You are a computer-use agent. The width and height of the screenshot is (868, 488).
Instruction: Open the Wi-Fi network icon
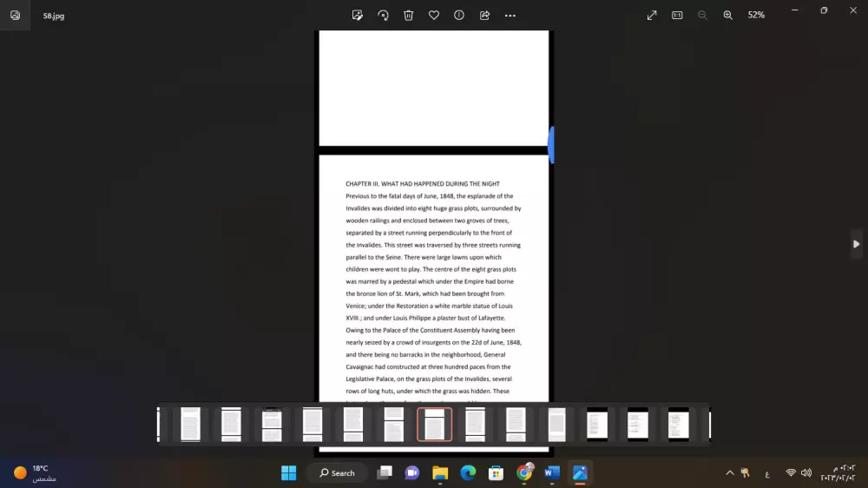[x=791, y=473]
